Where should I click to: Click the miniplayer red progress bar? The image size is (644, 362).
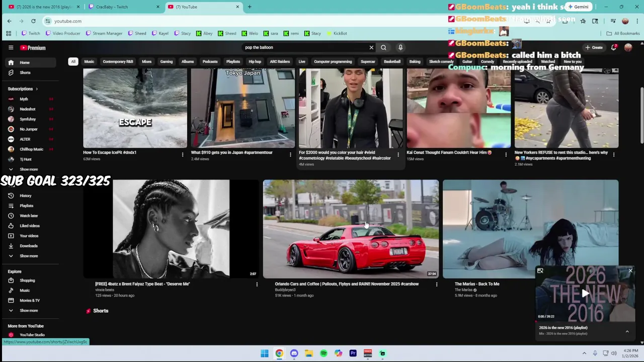[585, 321]
